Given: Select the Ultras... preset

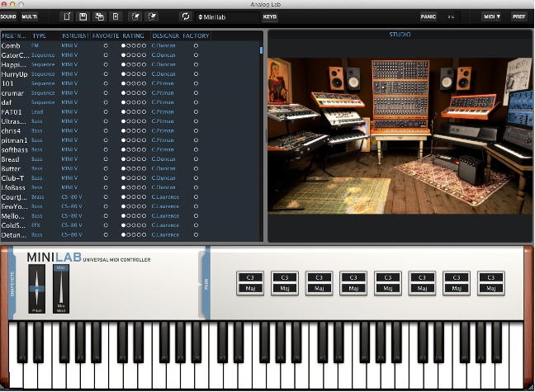Looking at the screenshot, I should 14,121.
